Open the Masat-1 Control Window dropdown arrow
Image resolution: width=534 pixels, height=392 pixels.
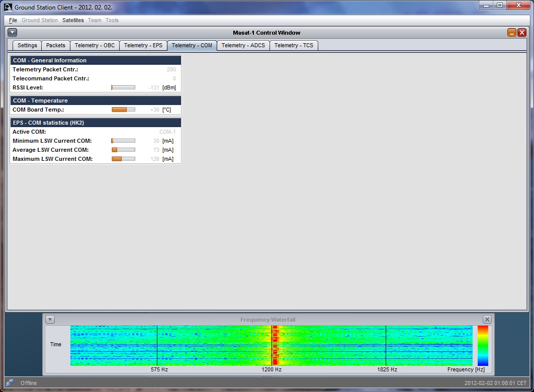(12, 33)
